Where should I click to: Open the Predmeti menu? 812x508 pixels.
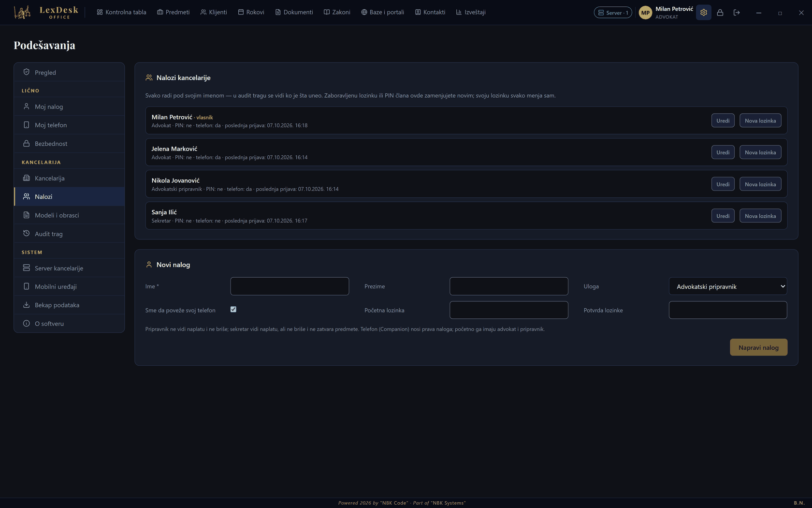(x=173, y=12)
